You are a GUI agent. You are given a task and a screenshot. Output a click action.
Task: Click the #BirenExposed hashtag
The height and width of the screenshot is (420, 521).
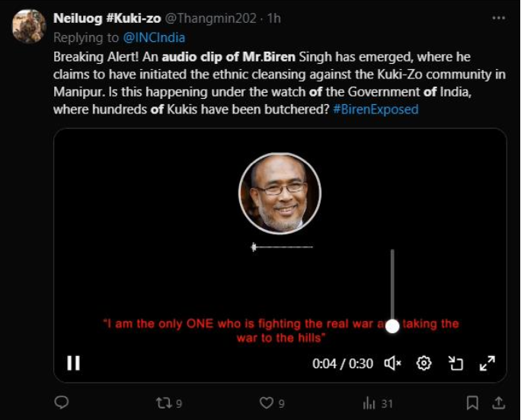376,110
